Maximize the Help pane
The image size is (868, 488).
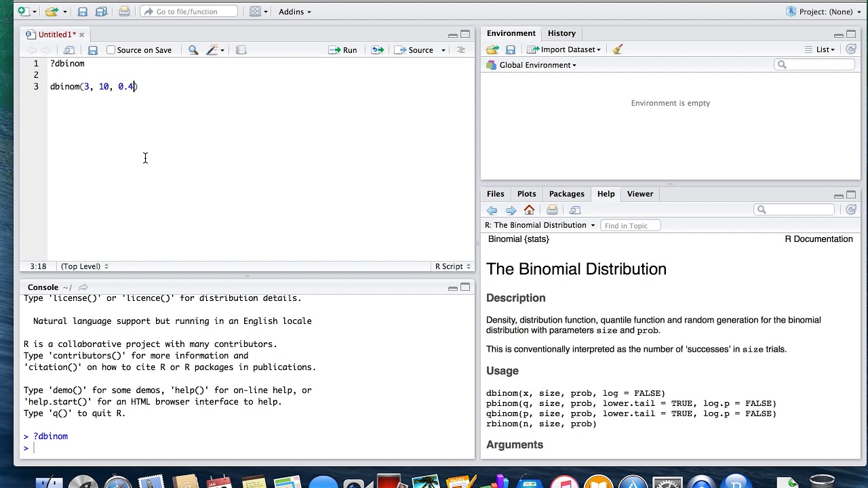(x=851, y=195)
